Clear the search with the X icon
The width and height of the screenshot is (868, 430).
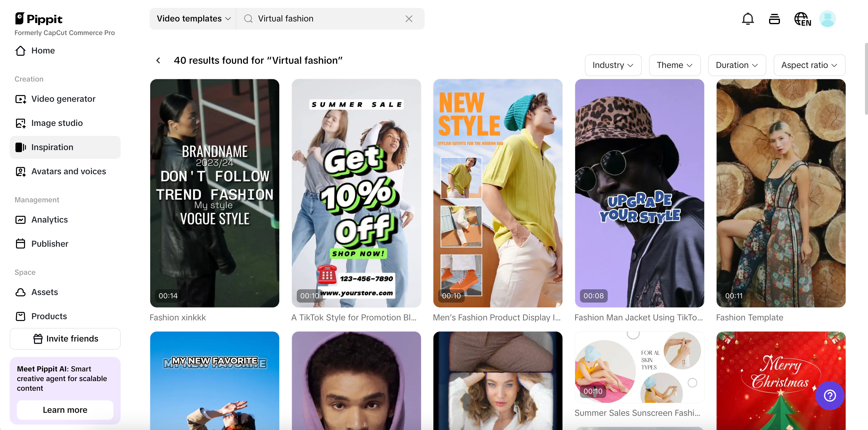coord(409,19)
